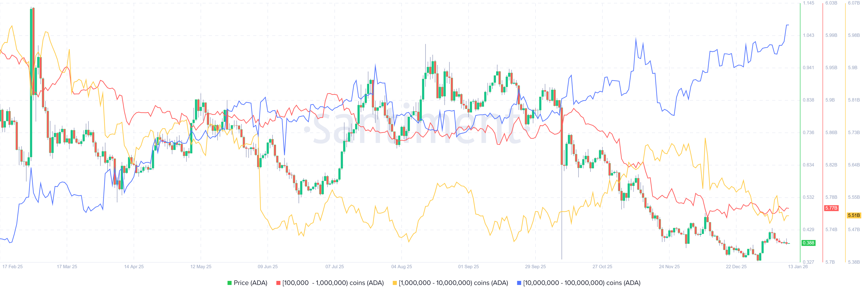Click the 6.07B yellow axis top label
Image resolution: width=868 pixels, height=294 pixels.
click(854, 3)
